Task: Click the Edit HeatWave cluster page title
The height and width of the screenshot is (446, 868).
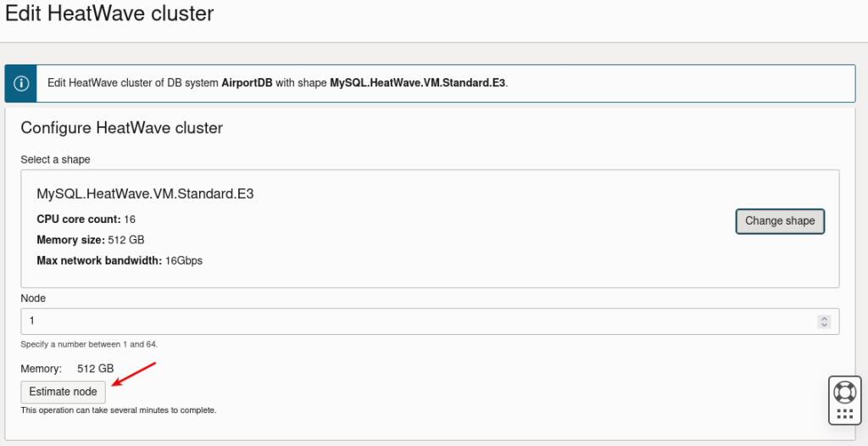Action: click(109, 14)
